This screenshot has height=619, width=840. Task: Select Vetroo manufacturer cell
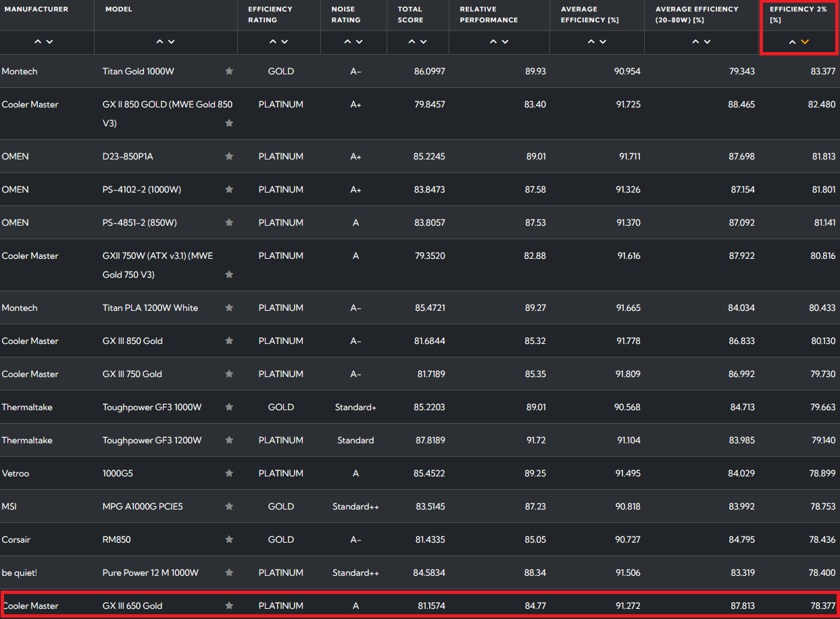[16, 473]
